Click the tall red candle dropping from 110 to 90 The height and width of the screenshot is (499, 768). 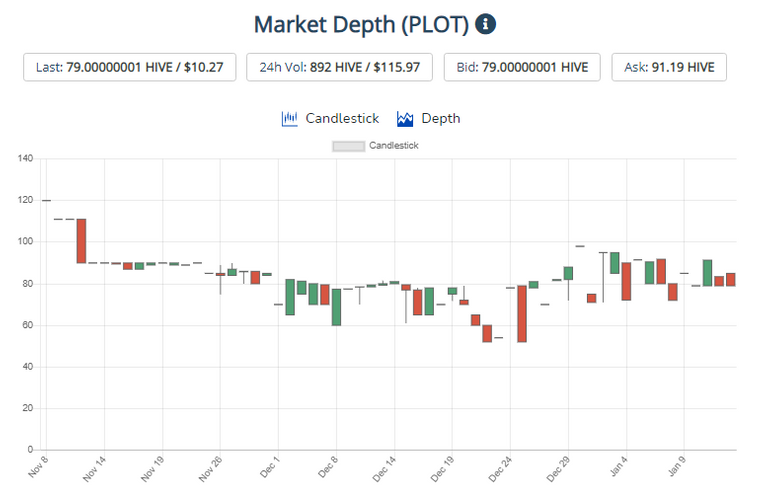click(81, 241)
